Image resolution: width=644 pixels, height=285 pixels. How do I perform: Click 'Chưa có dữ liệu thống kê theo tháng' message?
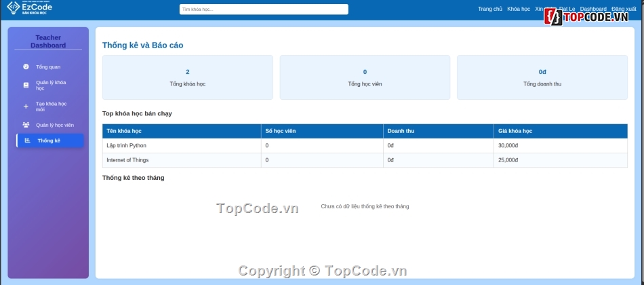(x=365, y=206)
